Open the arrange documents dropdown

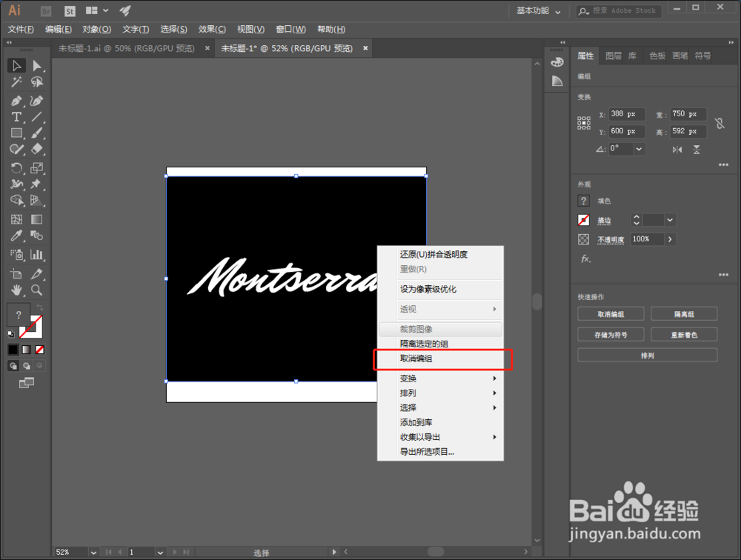tap(97, 10)
